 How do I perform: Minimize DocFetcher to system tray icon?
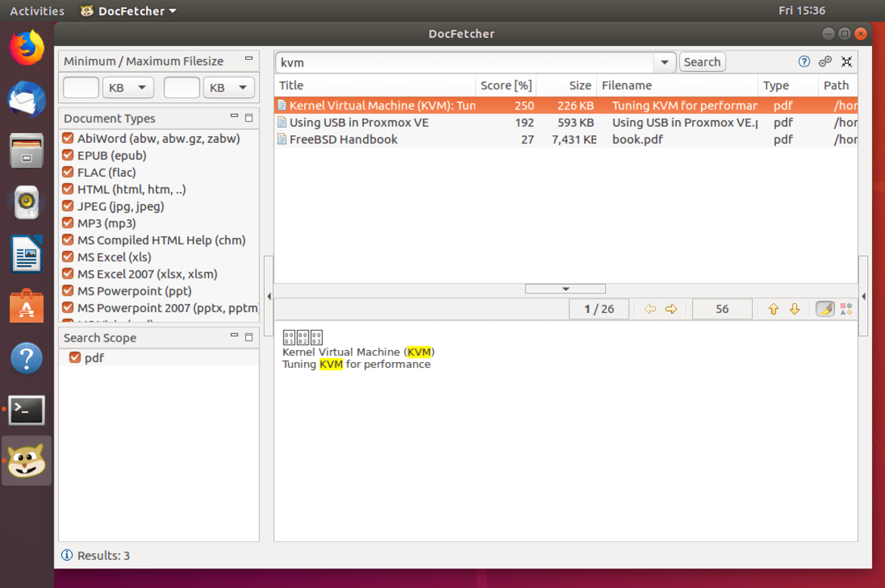coord(846,61)
